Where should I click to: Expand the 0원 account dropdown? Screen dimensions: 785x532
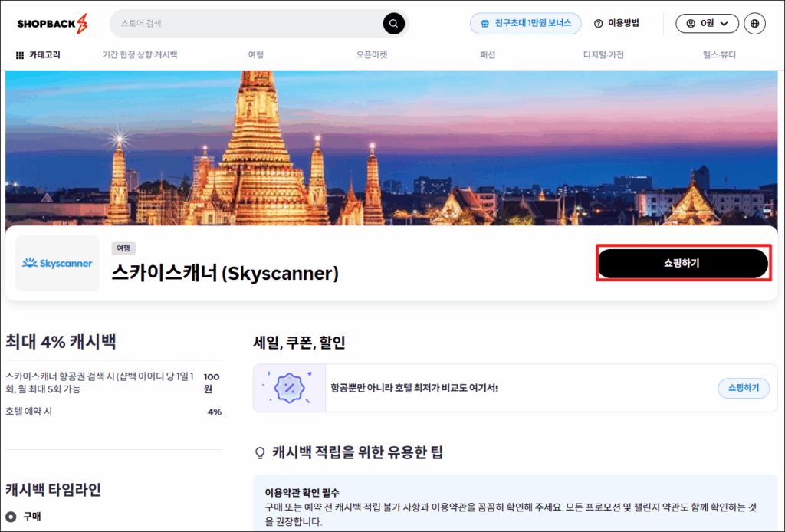[x=706, y=24]
